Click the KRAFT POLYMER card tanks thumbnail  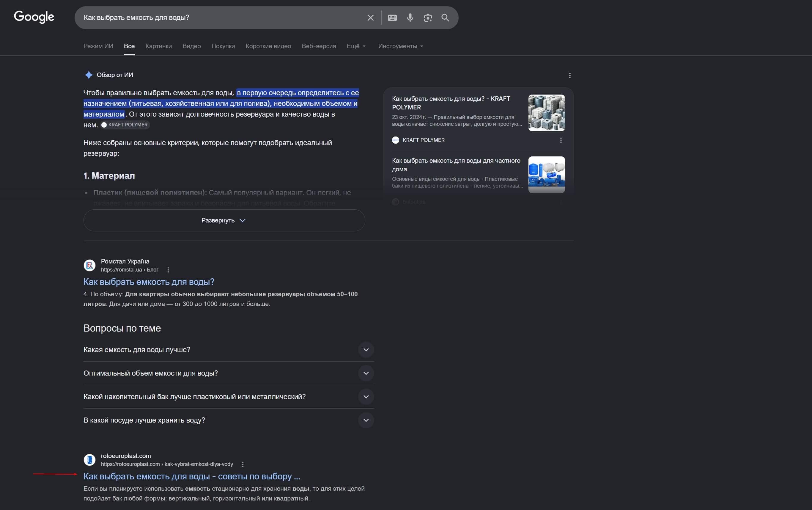pyautogui.click(x=546, y=113)
